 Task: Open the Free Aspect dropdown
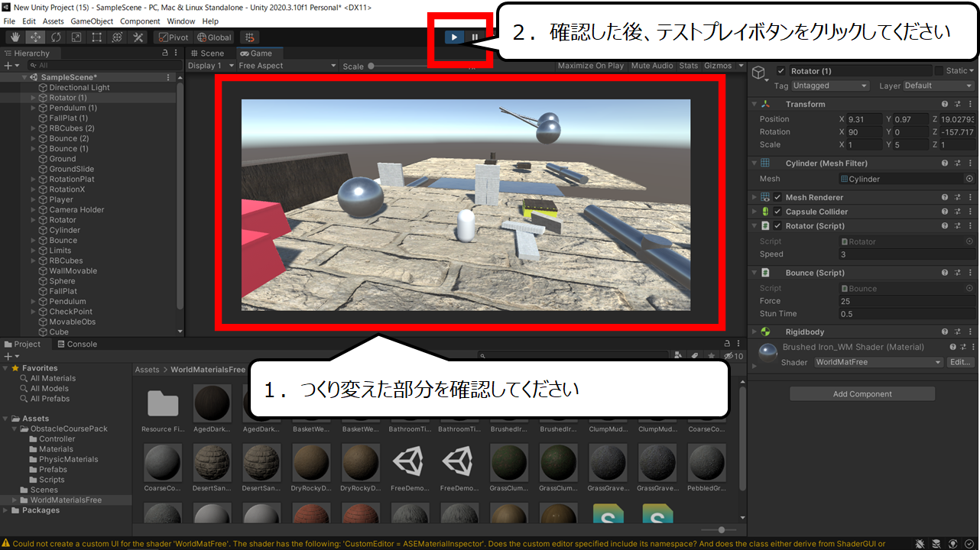(x=287, y=66)
